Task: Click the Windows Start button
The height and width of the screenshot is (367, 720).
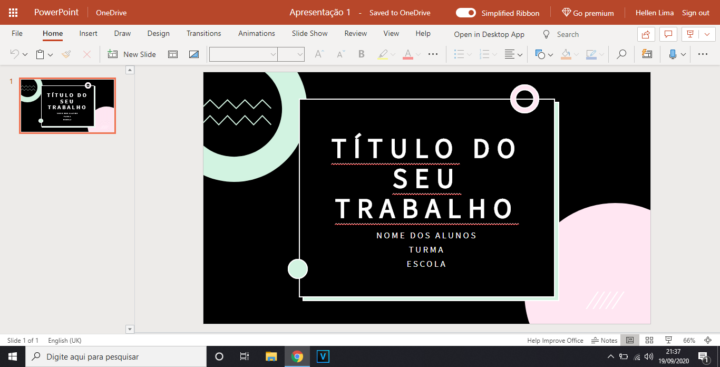Action: [x=12, y=356]
